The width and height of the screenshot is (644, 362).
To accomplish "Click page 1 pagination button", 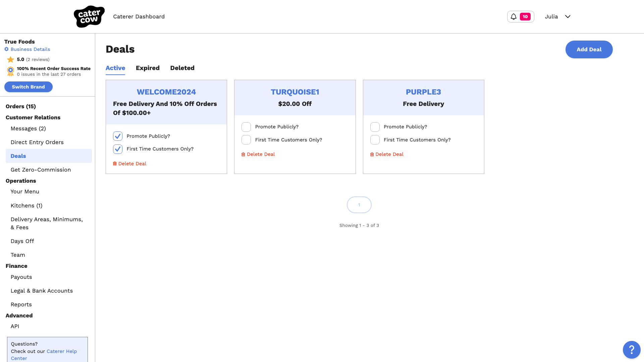I will tap(359, 205).
